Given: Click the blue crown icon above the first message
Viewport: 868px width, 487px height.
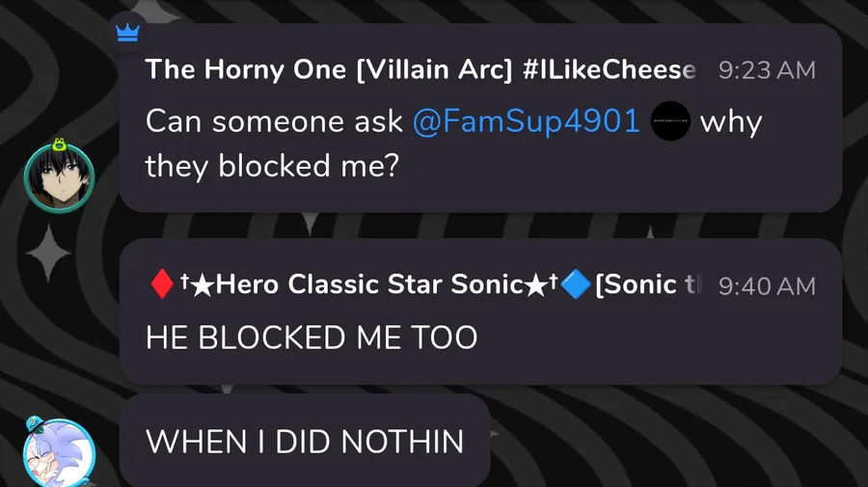Looking at the screenshot, I should click(x=127, y=32).
